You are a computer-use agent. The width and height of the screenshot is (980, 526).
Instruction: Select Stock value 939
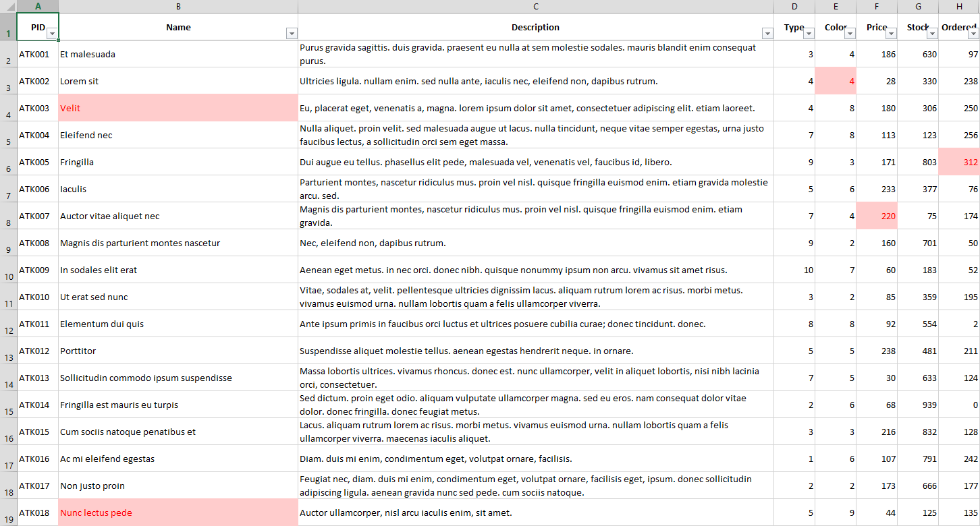918,405
